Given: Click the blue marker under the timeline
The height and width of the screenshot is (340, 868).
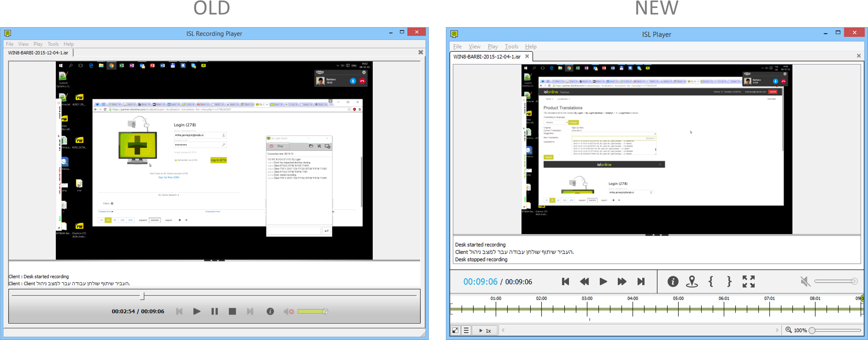Looking at the screenshot, I should [590, 319].
